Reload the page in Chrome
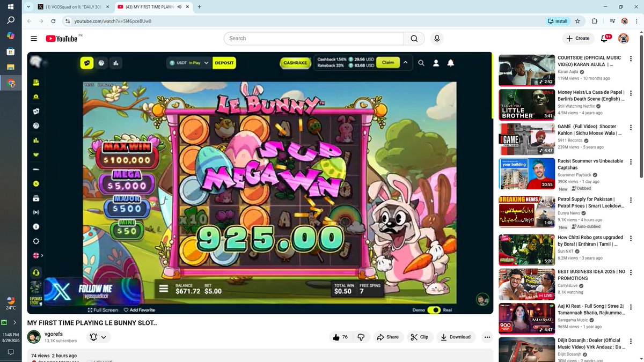The width and height of the screenshot is (644, 362). (x=53, y=21)
